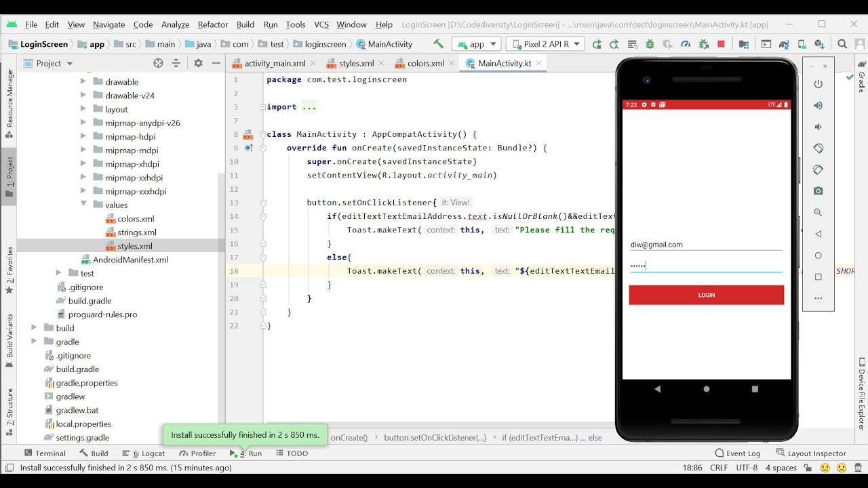The width and height of the screenshot is (868, 488).
Task: Open the Logcat tool window
Action: [143, 453]
